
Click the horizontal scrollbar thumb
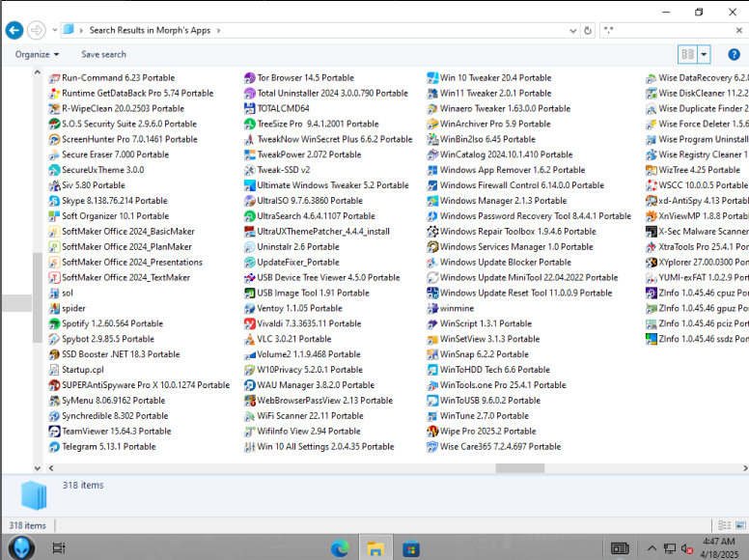pyautogui.click(x=519, y=468)
